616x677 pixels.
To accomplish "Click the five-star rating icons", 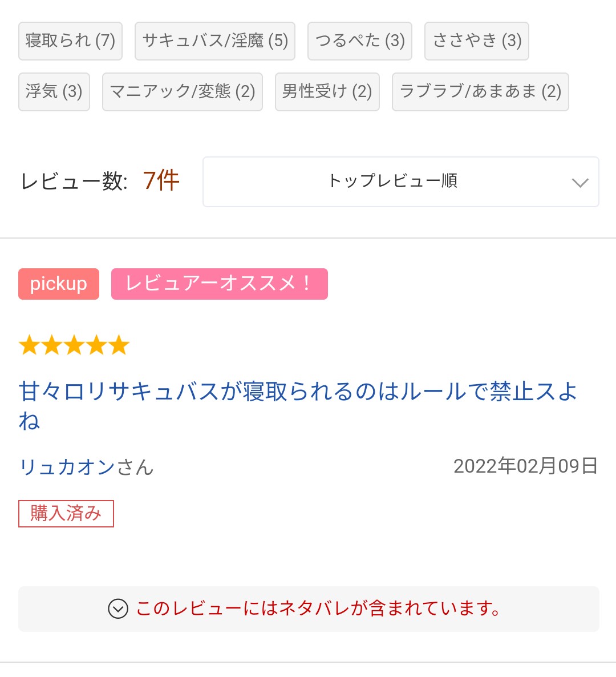I will click(74, 345).
